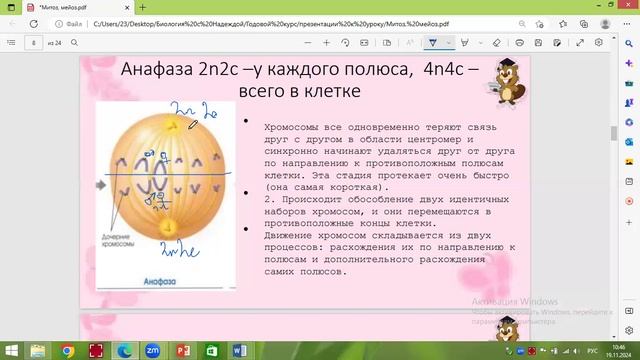Enter PDF full screen mode
This screenshot has width=640, height=360.
pyautogui.click(x=580, y=42)
